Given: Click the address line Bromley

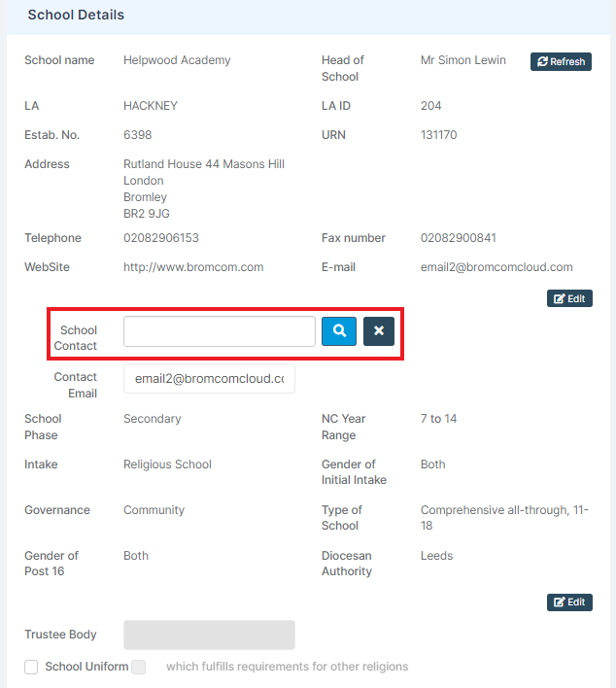Looking at the screenshot, I should click(145, 197).
